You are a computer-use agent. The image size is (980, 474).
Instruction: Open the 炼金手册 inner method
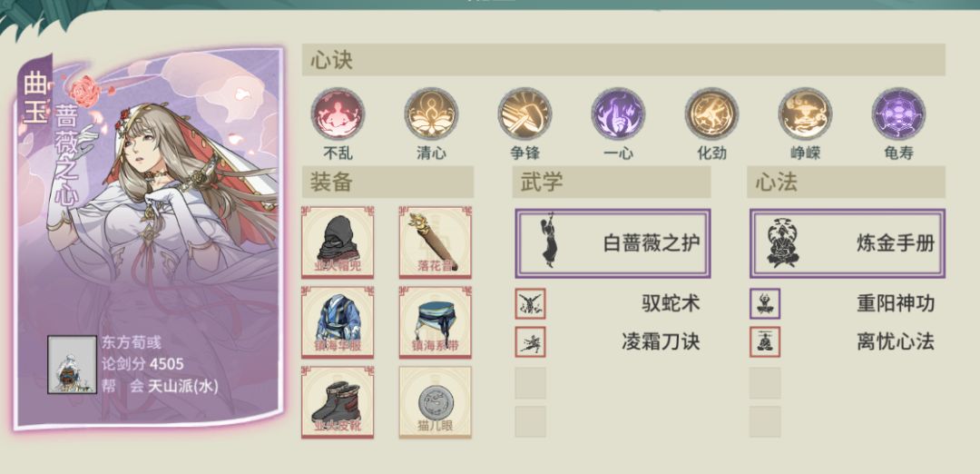click(x=848, y=243)
